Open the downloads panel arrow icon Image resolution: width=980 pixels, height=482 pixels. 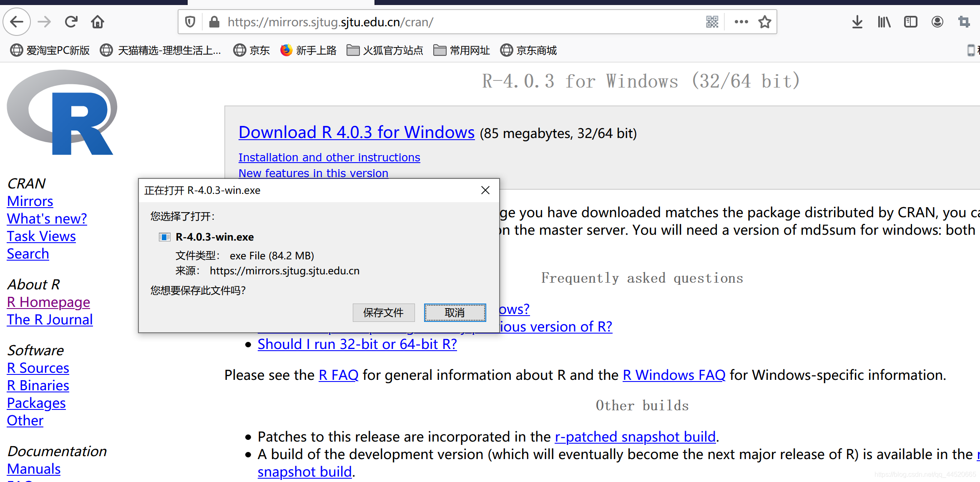[857, 22]
